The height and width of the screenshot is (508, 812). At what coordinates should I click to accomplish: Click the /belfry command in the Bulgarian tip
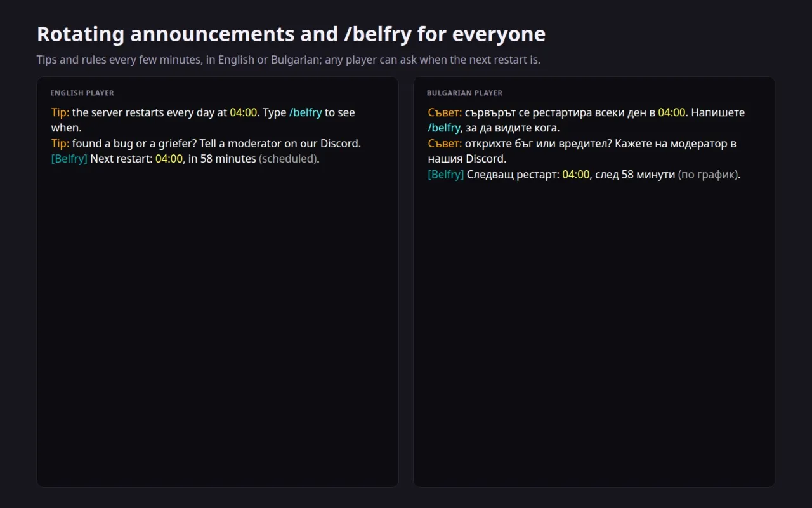click(444, 128)
